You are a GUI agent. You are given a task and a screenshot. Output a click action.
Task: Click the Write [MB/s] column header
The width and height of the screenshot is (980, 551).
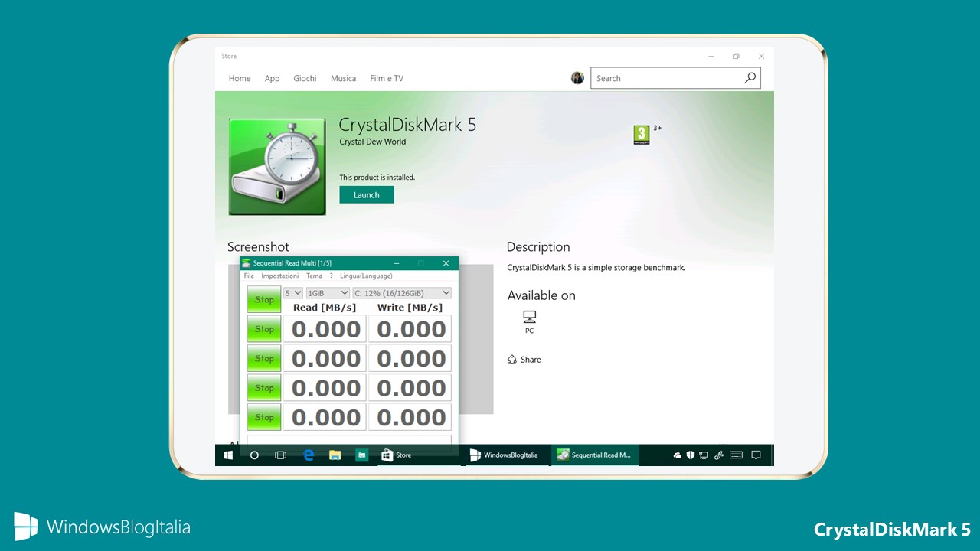click(410, 308)
